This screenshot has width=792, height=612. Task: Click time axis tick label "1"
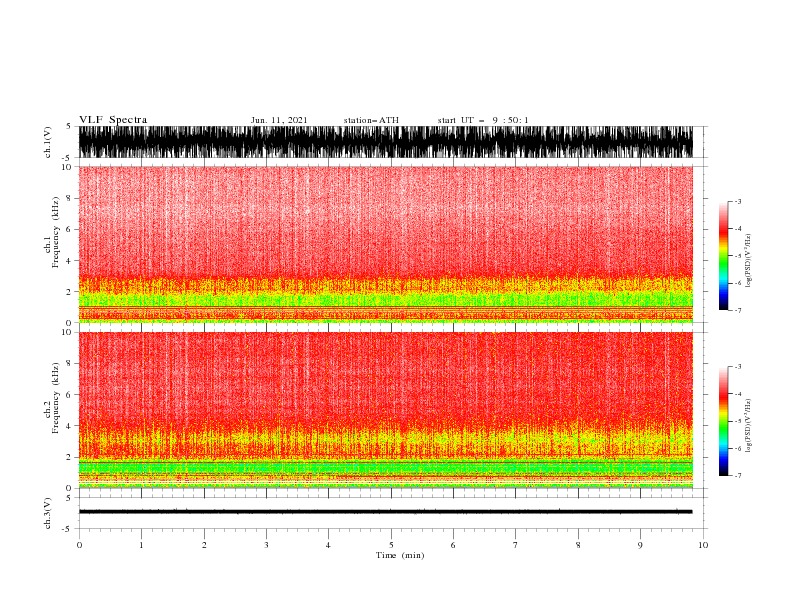click(141, 545)
